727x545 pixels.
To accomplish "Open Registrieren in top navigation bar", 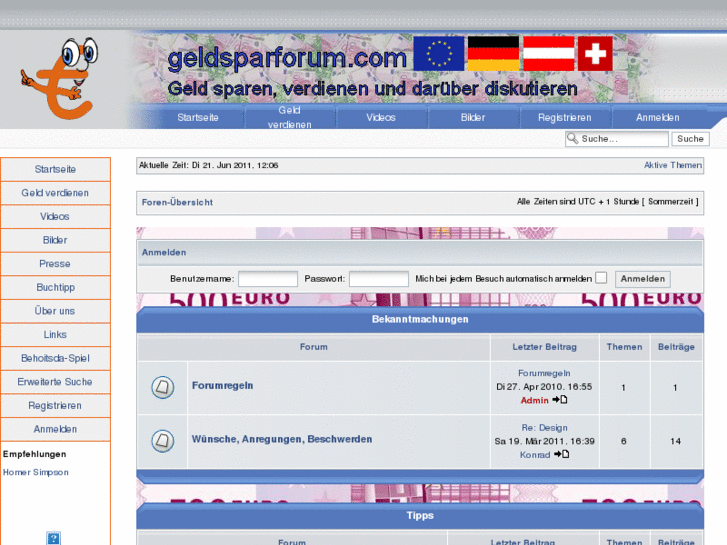I will point(564,117).
